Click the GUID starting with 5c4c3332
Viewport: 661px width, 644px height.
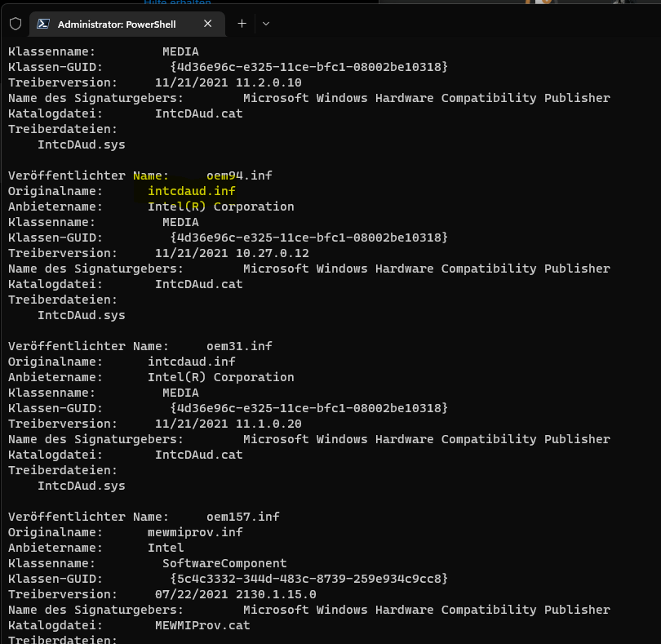(308, 579)
